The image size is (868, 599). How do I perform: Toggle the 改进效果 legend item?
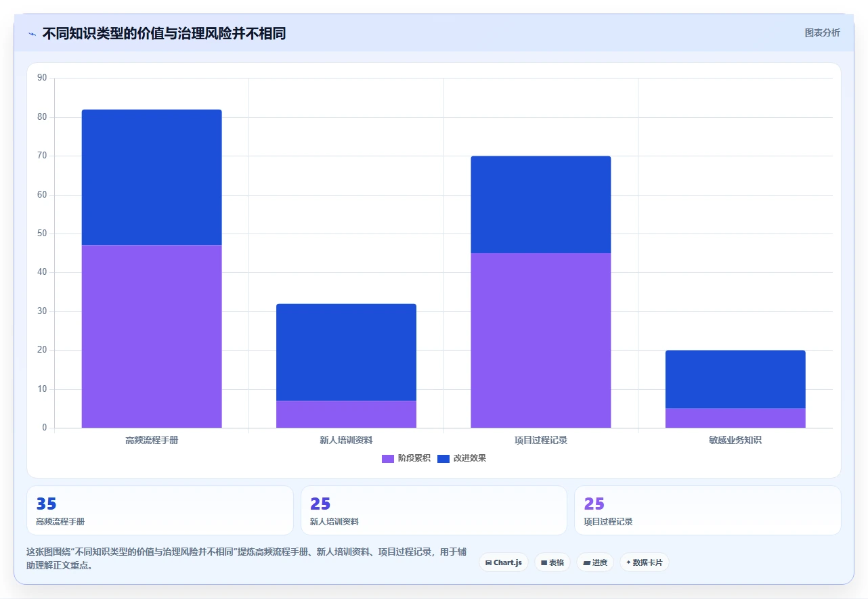462,458
